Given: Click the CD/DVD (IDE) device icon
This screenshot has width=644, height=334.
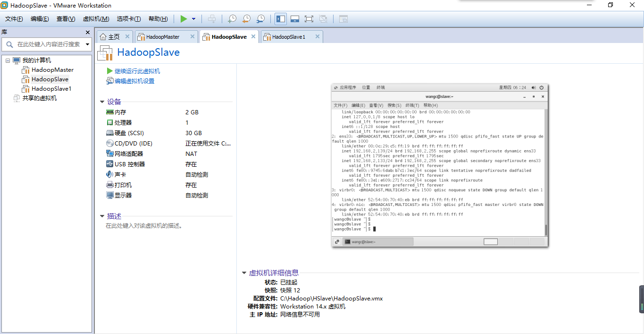Looking at the screenshot, I should 110,143.
